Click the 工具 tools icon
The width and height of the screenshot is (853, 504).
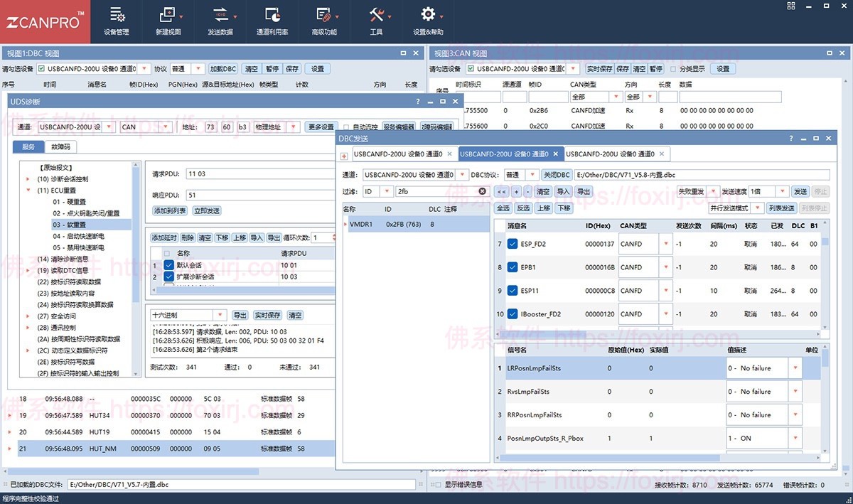(x=376, y=16)
